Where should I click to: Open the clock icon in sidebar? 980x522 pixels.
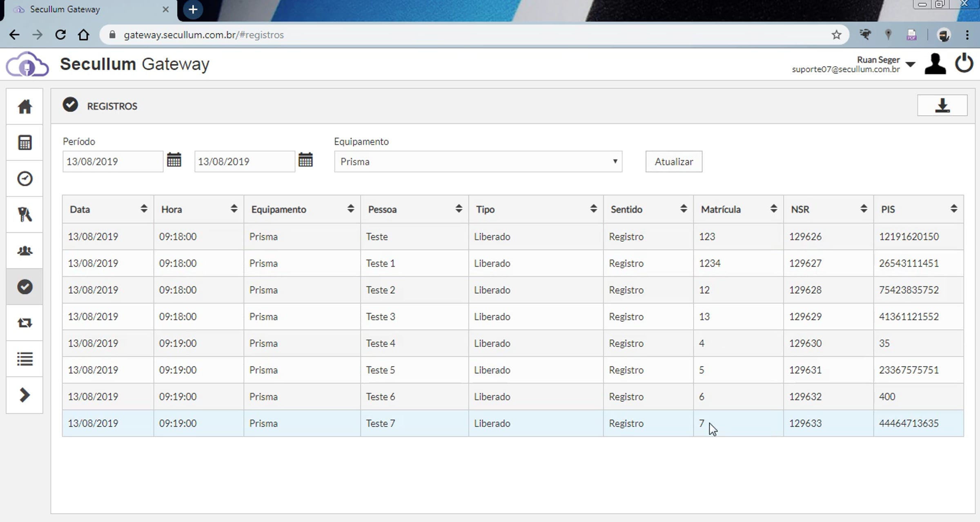[x=24, y=178]
